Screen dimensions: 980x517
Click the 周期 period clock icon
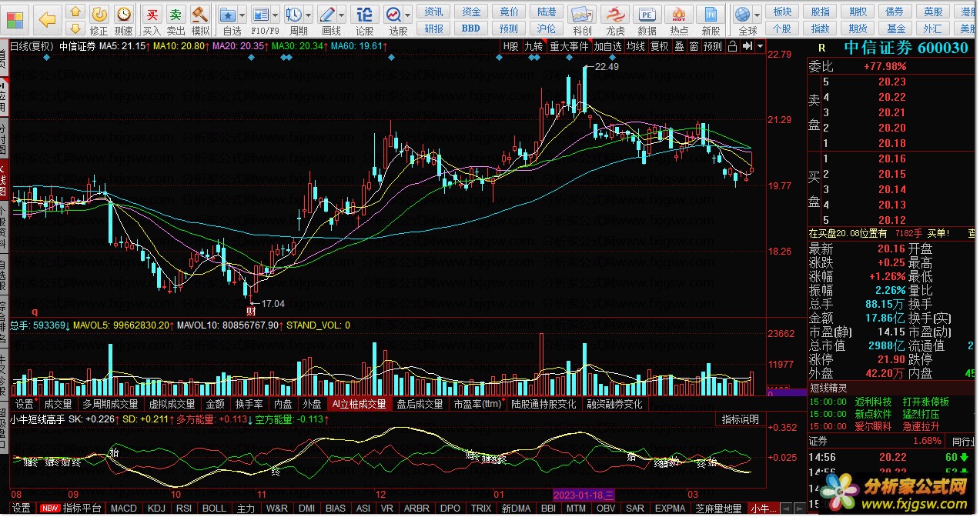click(x=293, y=14)
